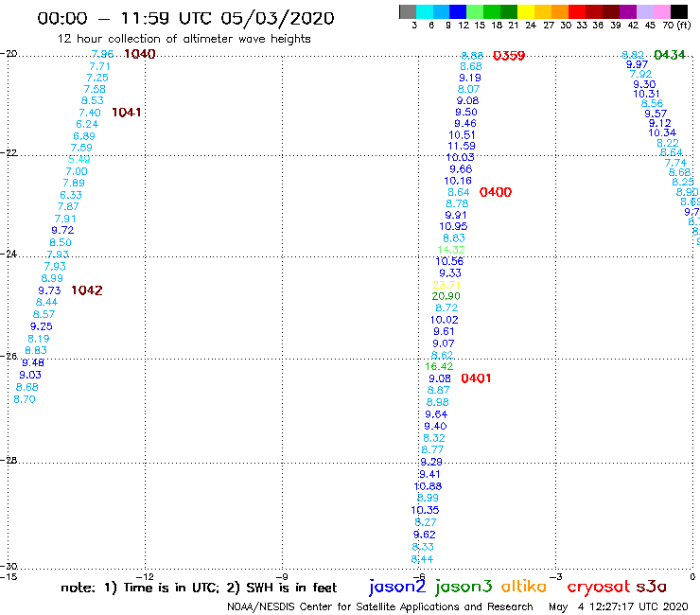The image size is (700, 615).
Task: Click the 7.96 value at track top
Action: (102, 54)
